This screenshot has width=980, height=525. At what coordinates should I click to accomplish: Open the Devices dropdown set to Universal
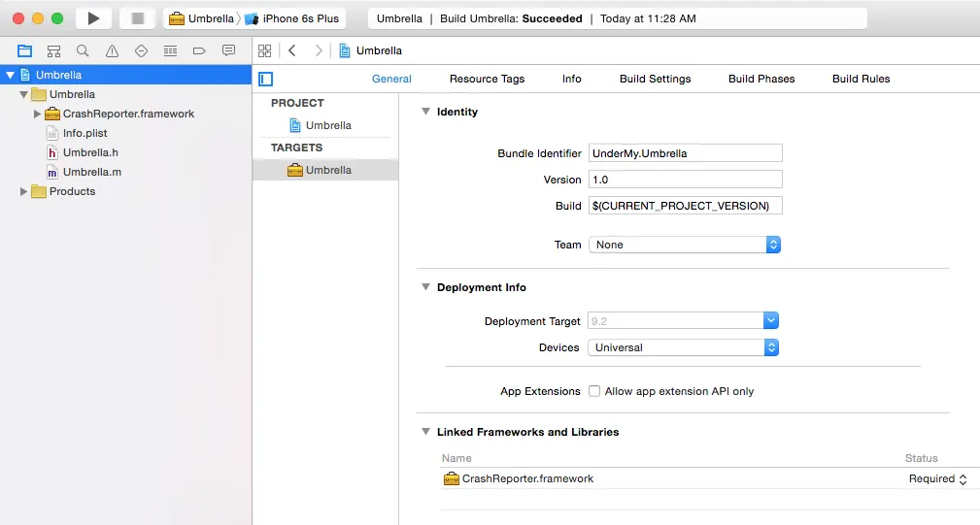click(684, 347)
